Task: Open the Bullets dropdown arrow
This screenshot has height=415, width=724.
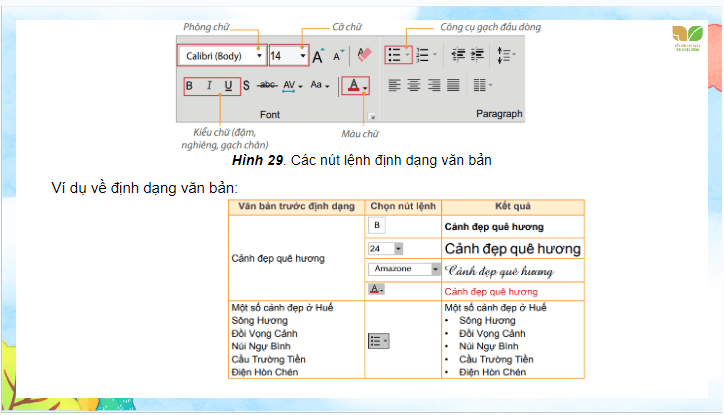Action: tap(407, 55)
